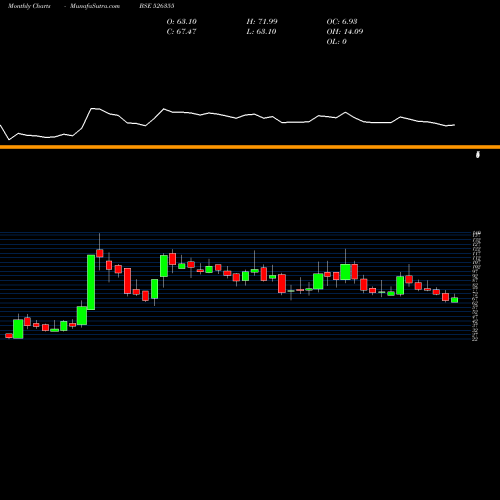Click the 'OC: 6.93' value
The image size is (500, 500).
point(342,22)
